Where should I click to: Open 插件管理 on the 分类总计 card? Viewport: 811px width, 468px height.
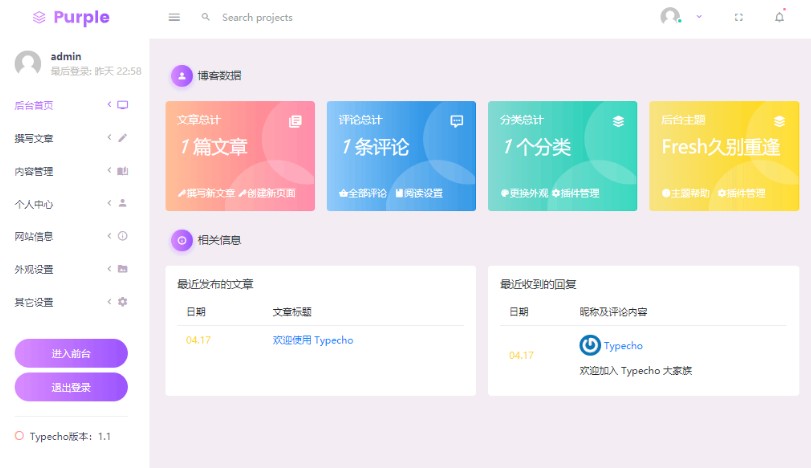pyautogui.click(x=575, y=193)
